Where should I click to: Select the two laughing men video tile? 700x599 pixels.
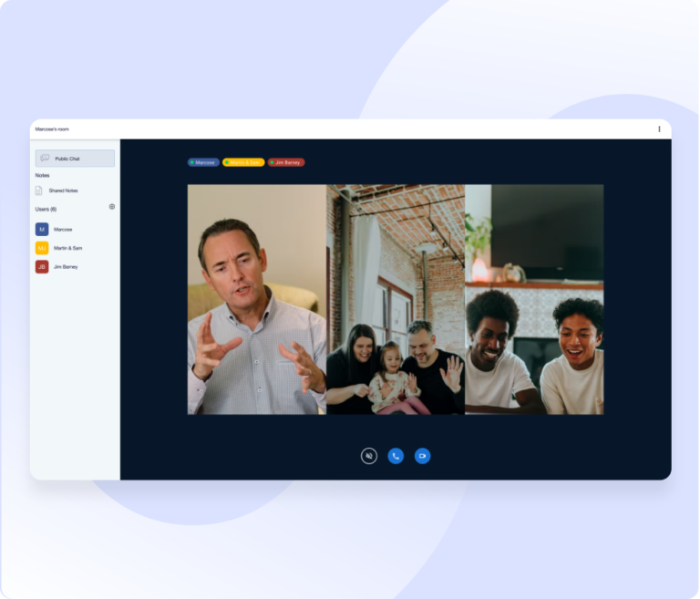click(534, 299)
